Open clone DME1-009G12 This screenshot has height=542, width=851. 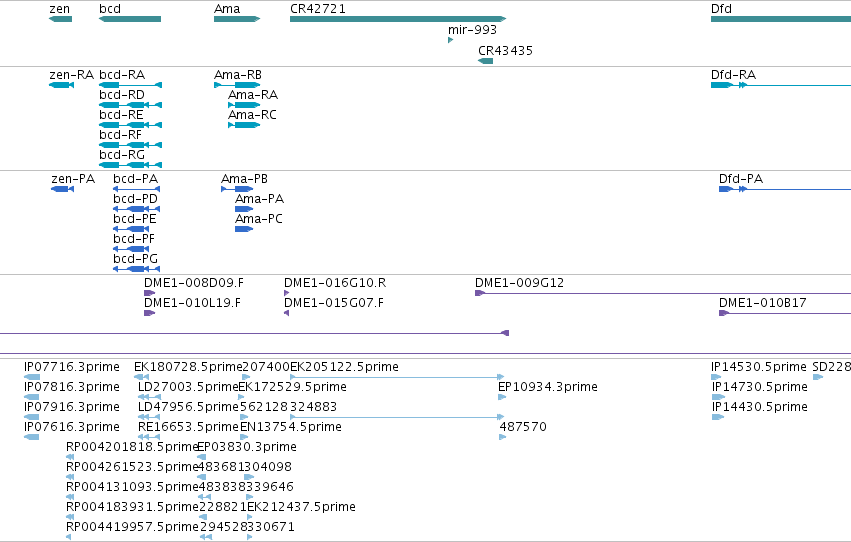tap(663, 293)
